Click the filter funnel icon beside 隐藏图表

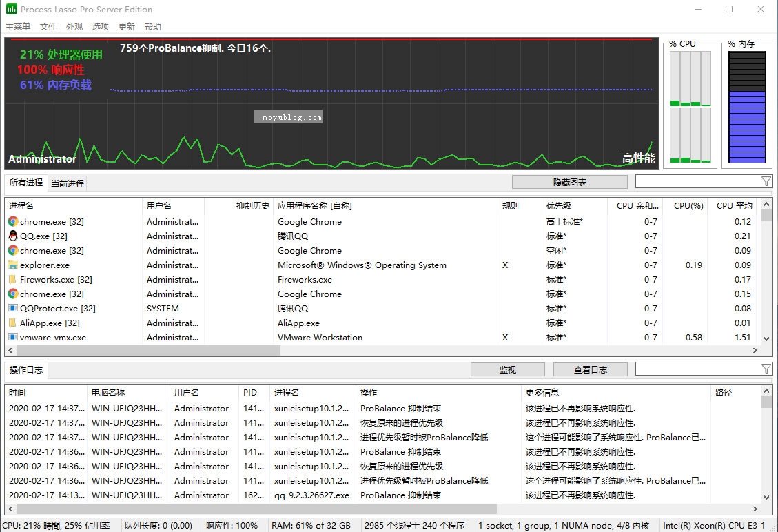click(x=766, y=182)
